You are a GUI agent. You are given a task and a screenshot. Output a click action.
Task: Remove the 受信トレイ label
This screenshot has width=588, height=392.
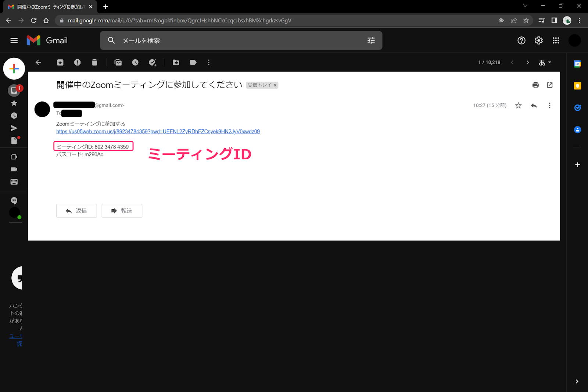(x=275, y=85)
